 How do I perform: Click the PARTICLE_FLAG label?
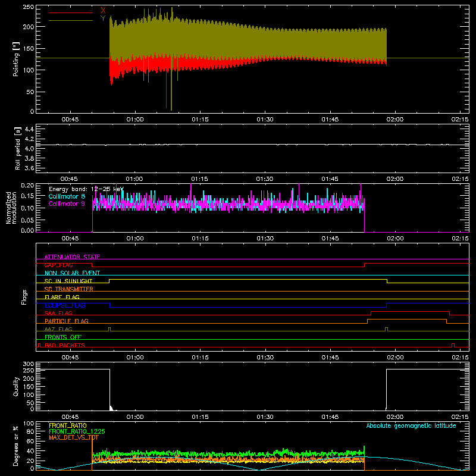tap(67, 321)
